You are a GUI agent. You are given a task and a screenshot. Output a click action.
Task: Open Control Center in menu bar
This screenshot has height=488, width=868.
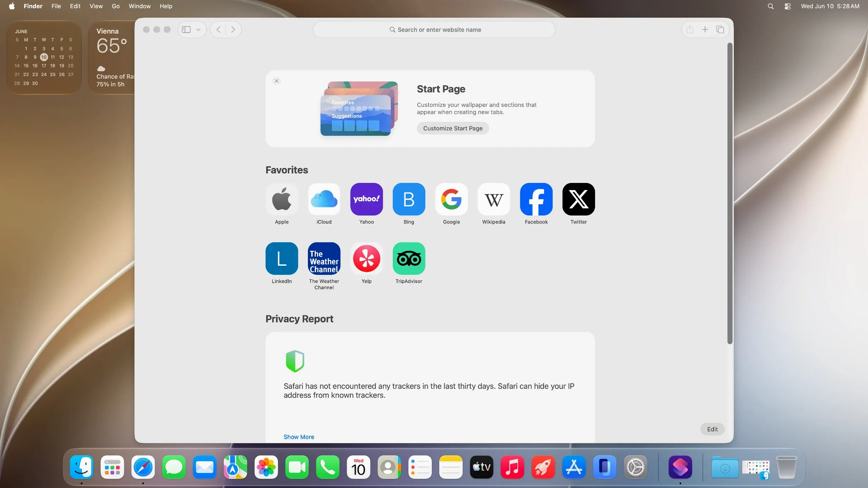(788, 6)
